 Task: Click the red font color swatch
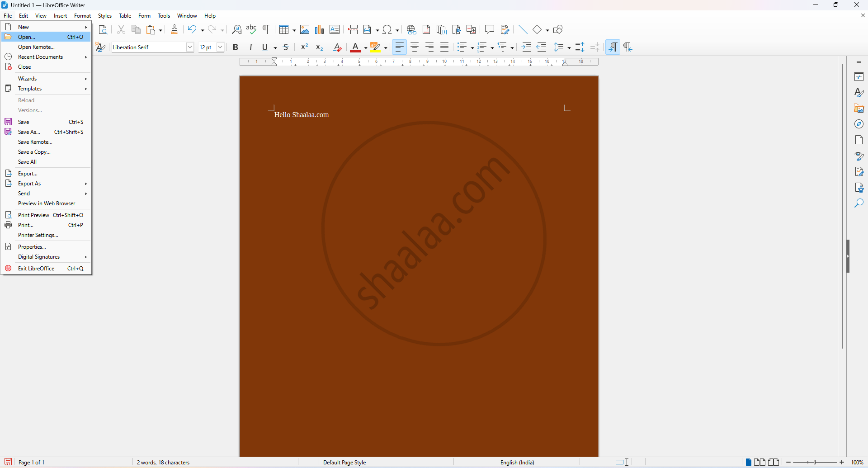[355, 47]
